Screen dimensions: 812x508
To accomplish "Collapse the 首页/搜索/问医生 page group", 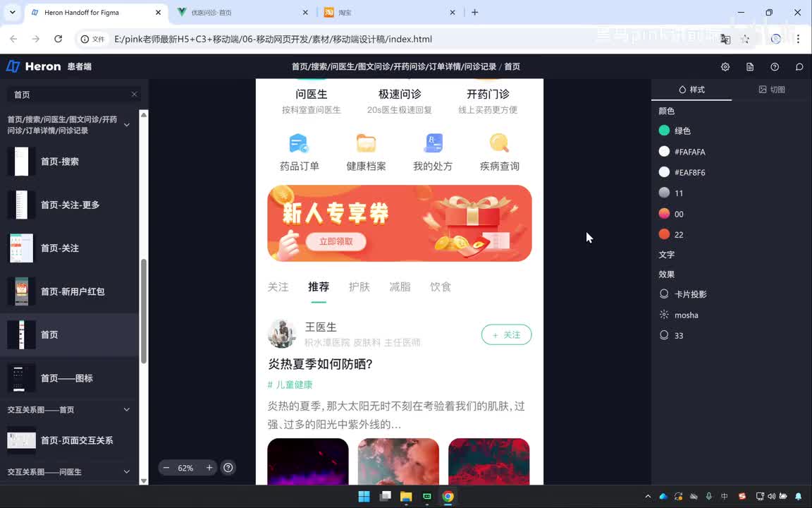I will (x=126, y=125).
